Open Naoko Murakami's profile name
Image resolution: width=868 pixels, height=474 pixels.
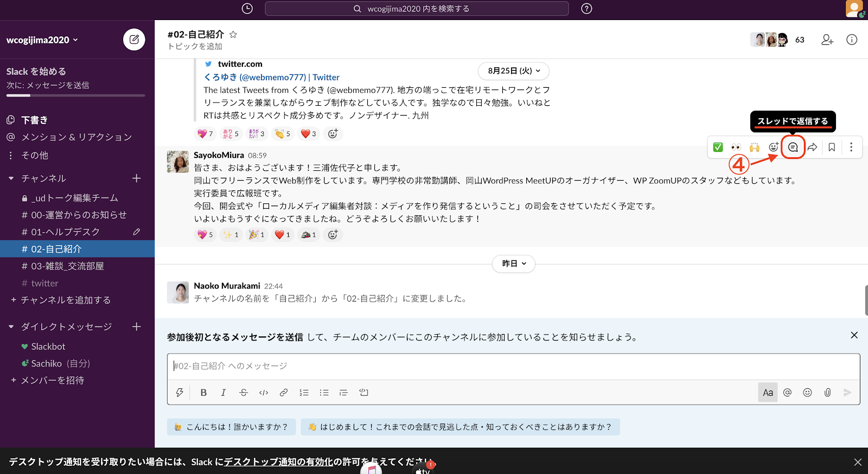pyautogui.click(x=227, y=286)
